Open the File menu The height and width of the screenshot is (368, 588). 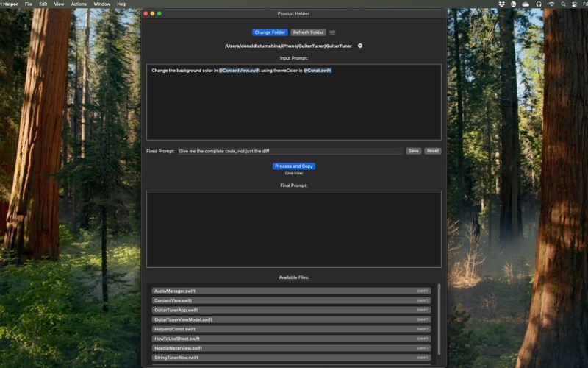29,4
